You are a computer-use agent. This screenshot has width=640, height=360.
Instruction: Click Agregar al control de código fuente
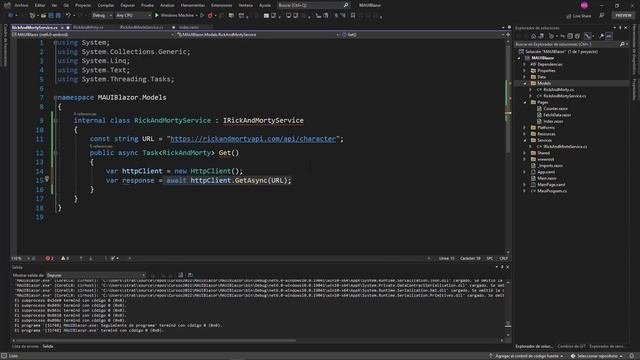point(527,356)
